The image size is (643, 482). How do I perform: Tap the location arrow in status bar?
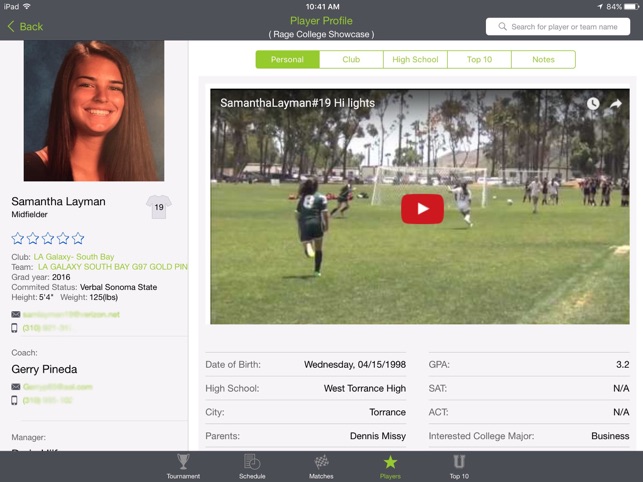pos(600,7)
